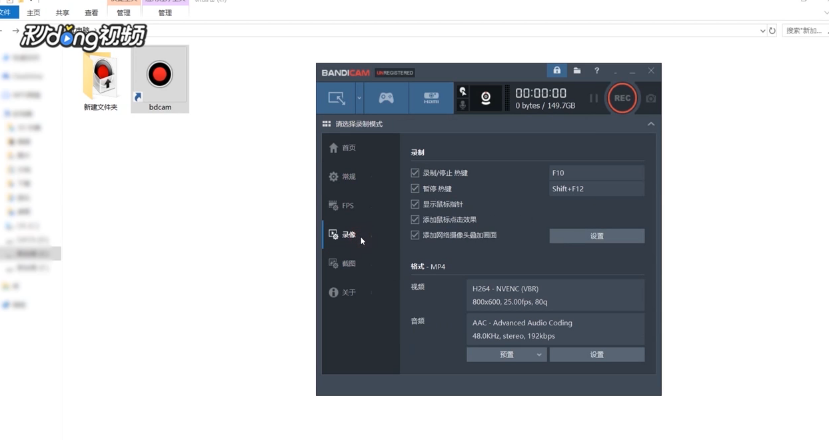Click the red REC record button
The image size is (829, 440).
tap(622, 98)
